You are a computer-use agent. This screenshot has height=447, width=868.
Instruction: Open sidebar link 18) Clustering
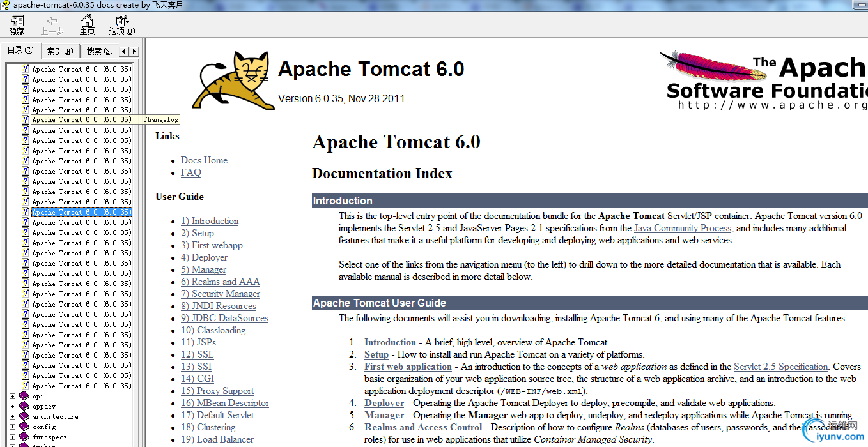tap(208, 427)
